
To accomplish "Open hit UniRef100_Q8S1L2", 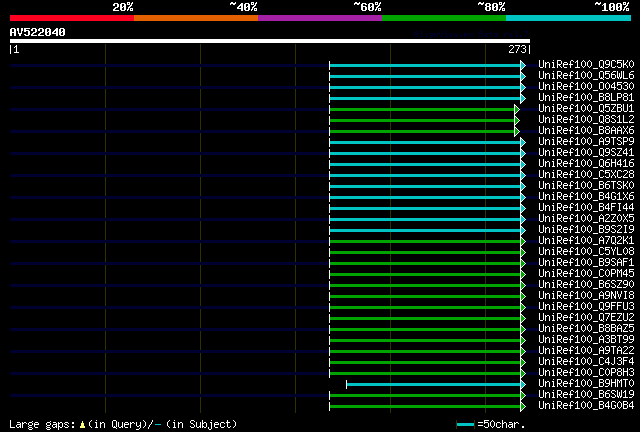I will 586,120.
